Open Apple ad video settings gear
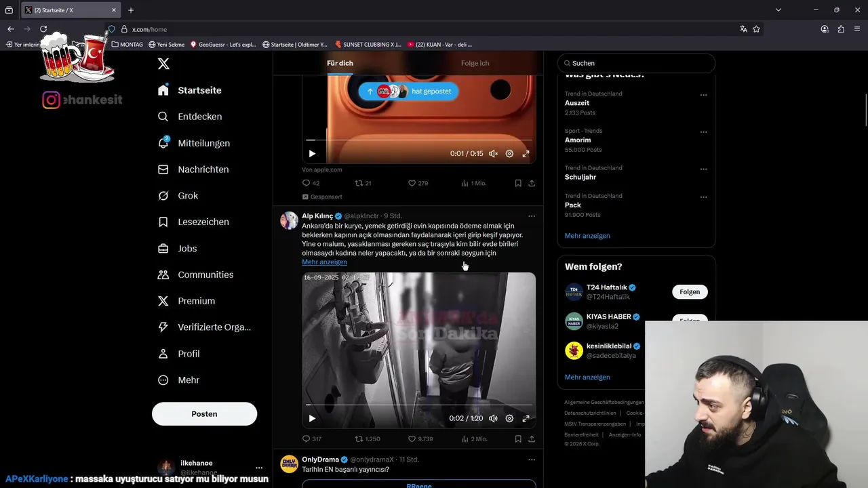 pos(509,154)
